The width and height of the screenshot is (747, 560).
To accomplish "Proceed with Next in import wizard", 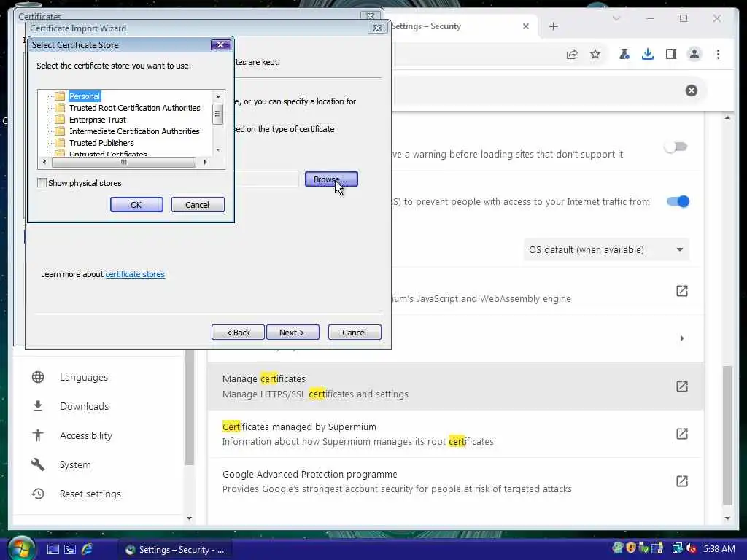I will pyautogui.click(x=293, y=332).
